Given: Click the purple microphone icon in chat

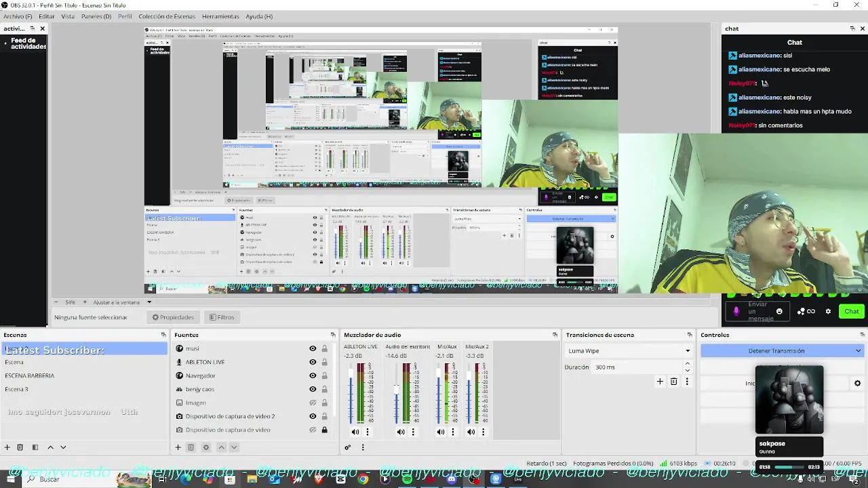Looking at the screenshot, I should 736,311.
